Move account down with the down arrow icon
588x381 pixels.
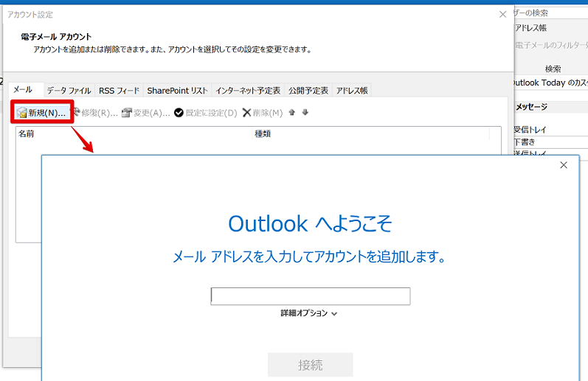[305, 113]
